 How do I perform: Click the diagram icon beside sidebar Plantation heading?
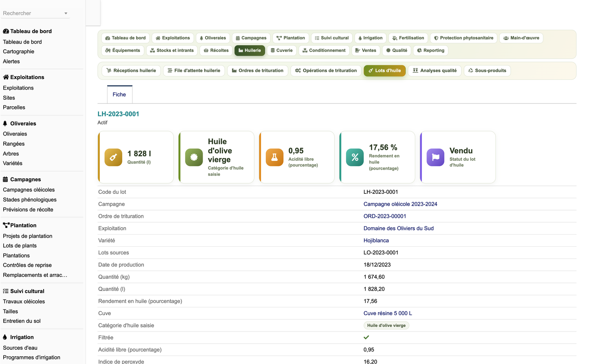coord(6,225)
